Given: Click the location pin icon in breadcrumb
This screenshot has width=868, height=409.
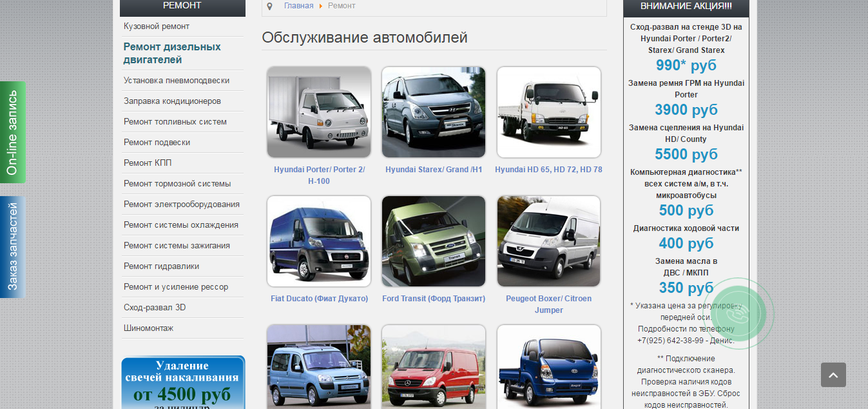Looking at the screenshot, I should (x=269, y=6).
